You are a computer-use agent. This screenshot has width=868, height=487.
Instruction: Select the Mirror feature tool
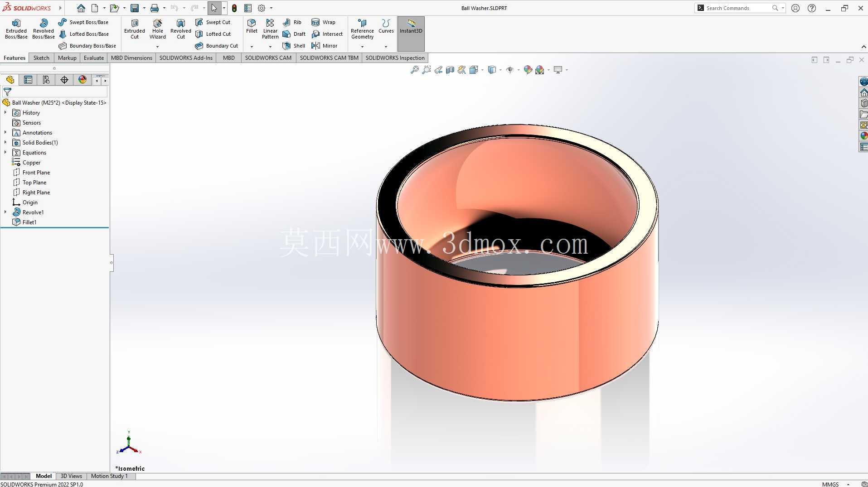[325, 46]
